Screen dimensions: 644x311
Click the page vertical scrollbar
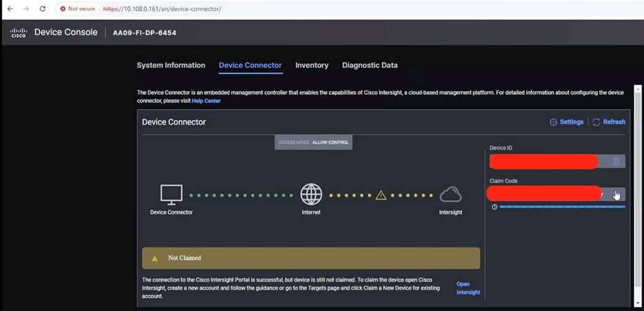tap(637, 196)
